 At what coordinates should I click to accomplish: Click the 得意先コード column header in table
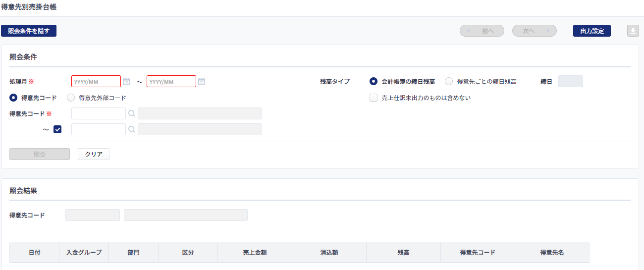[478, 252]
